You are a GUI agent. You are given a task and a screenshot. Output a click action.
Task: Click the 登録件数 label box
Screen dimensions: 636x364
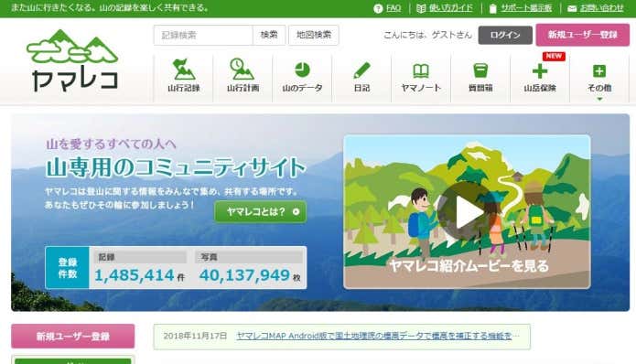click(x=68, y=268)
